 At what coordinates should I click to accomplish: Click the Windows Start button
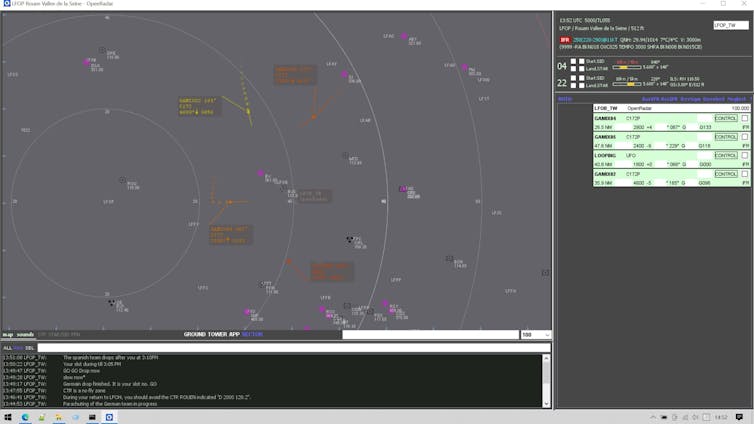coord(7,417)
